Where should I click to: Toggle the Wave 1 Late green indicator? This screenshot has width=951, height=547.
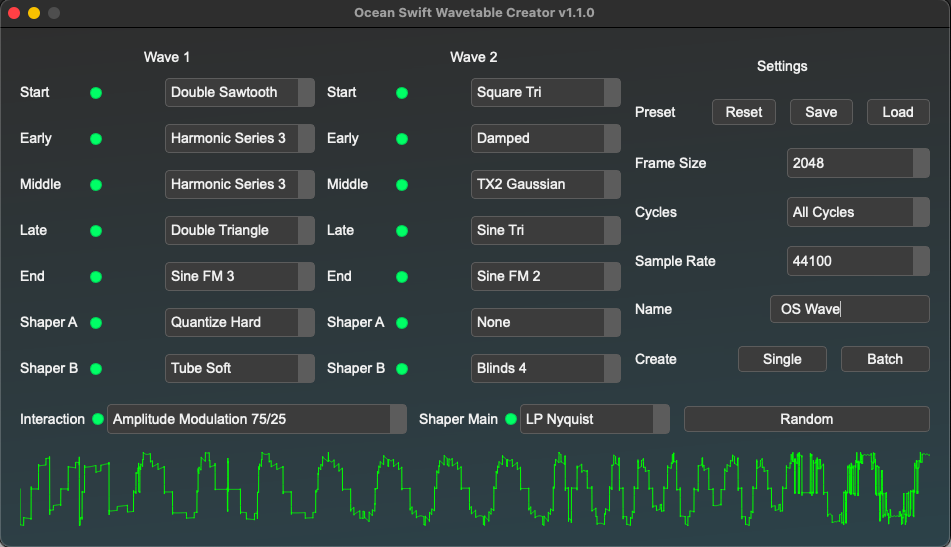[96, 231]
